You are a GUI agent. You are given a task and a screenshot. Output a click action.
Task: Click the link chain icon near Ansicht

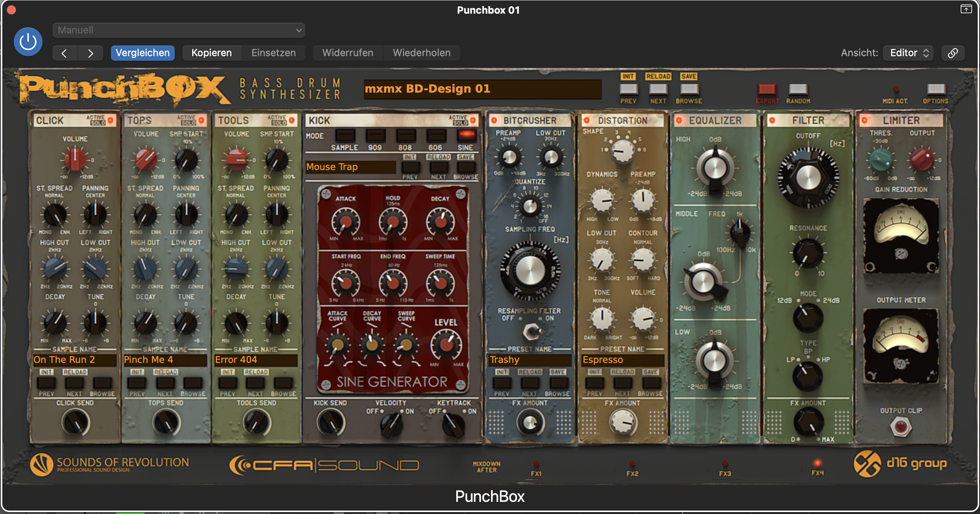pos(953,53)
